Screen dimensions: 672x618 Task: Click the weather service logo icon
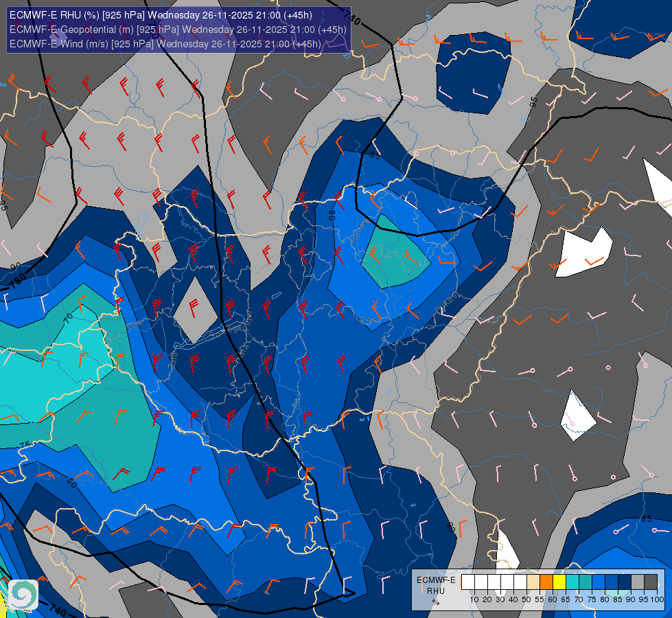tap(23, 595)
